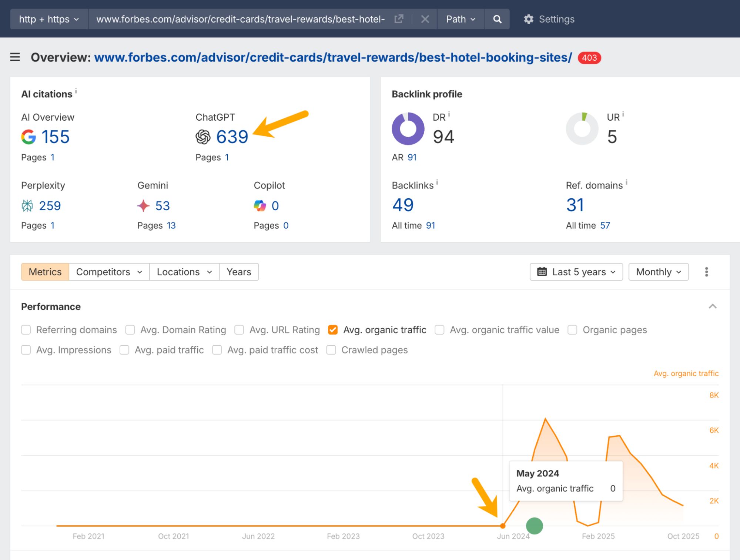
Task: Click the search magnifier icon in the top bar
Action: click(x=497, y=19)
